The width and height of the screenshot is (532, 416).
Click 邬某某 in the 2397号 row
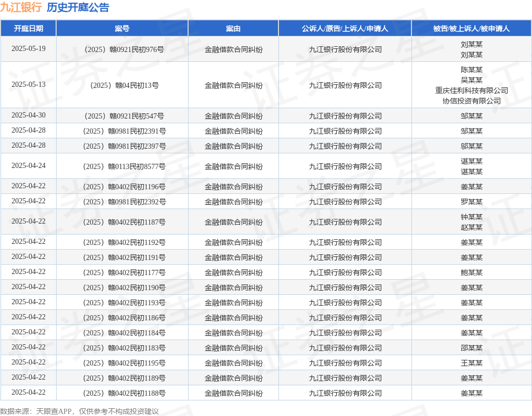tap(472, 146)
